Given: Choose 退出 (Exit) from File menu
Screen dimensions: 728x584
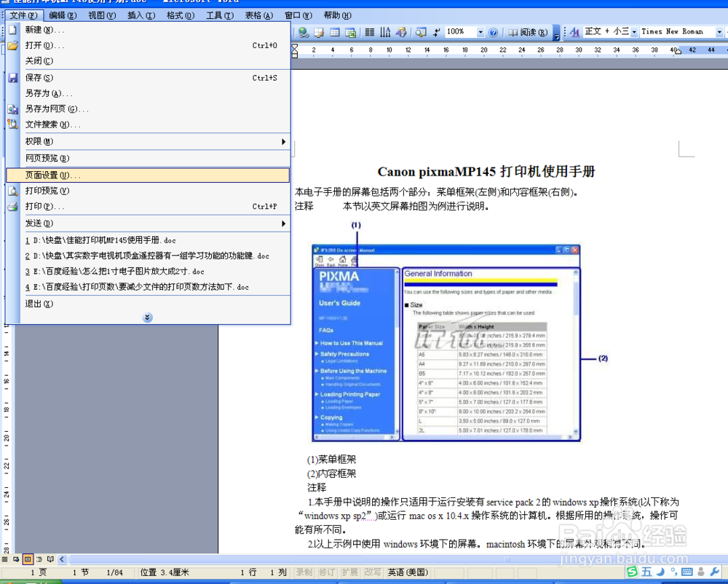Looking at the screenshot, I should [148, 304].
